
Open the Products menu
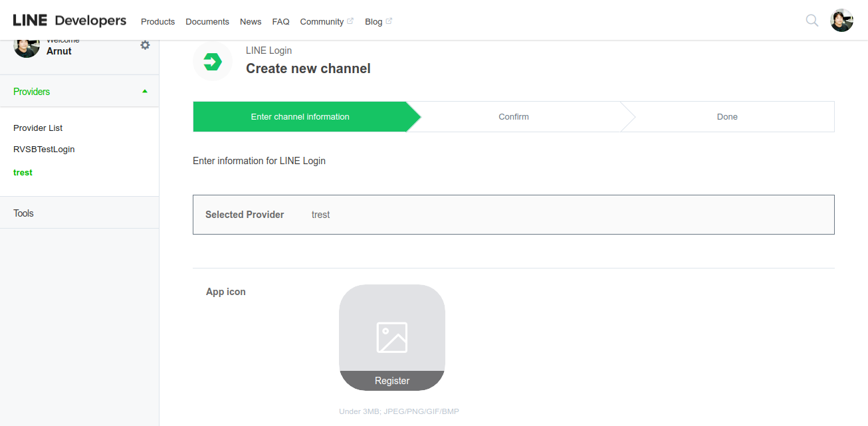click(158, 22)
